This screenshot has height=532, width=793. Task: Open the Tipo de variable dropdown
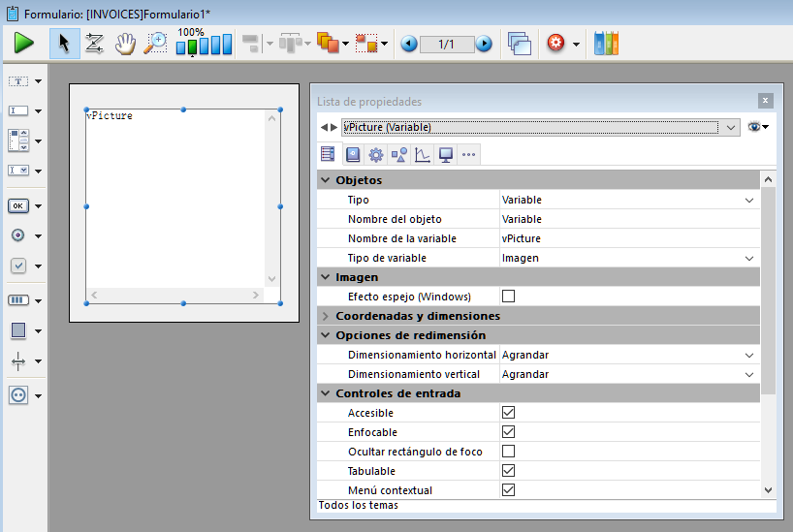coord(748,258)
